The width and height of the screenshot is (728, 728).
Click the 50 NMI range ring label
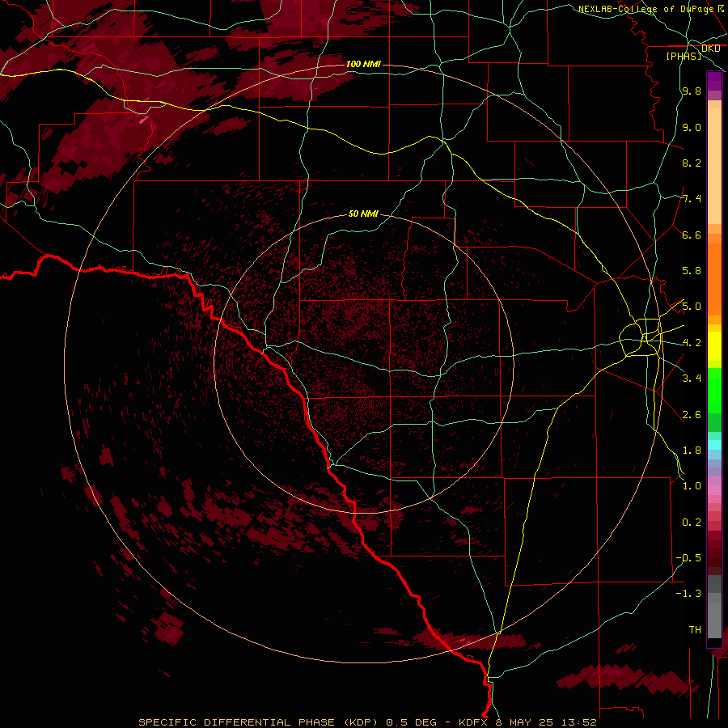pos(363,214)
